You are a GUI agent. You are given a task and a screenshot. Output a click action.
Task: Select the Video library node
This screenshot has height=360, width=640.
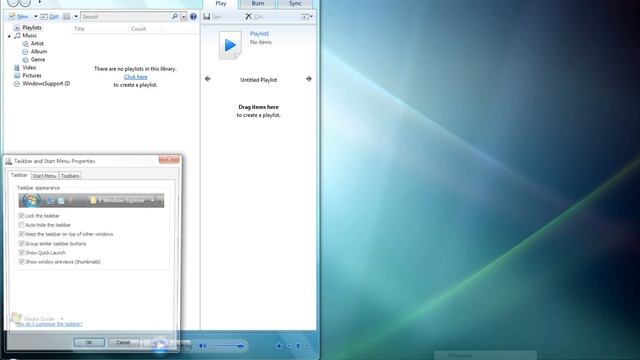pos(29,68)
